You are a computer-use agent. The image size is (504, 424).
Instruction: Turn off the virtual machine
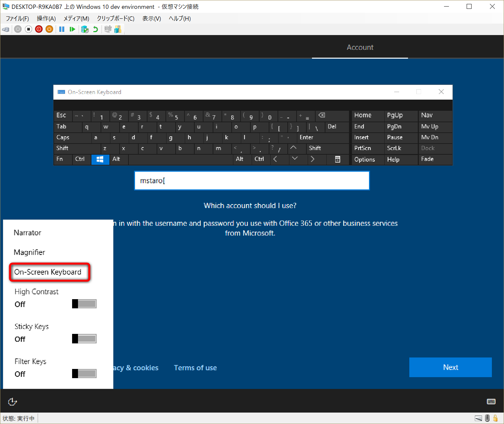(29, 29)
